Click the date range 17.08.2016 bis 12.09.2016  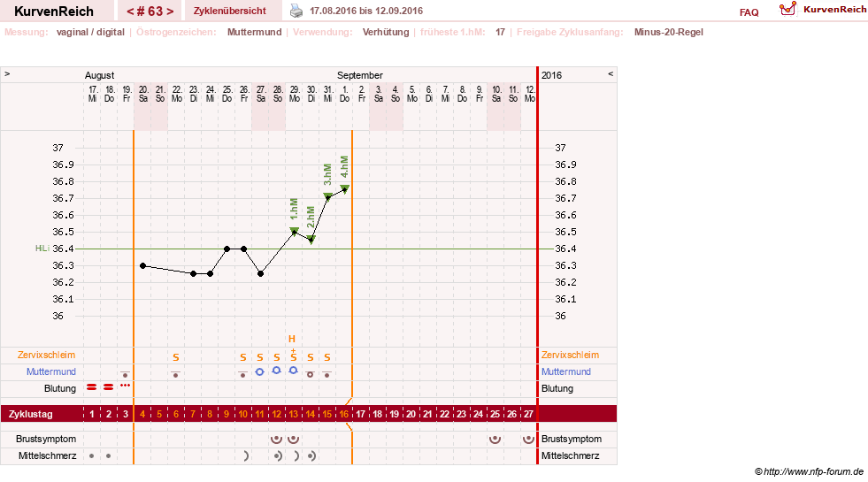pos(366,11)
